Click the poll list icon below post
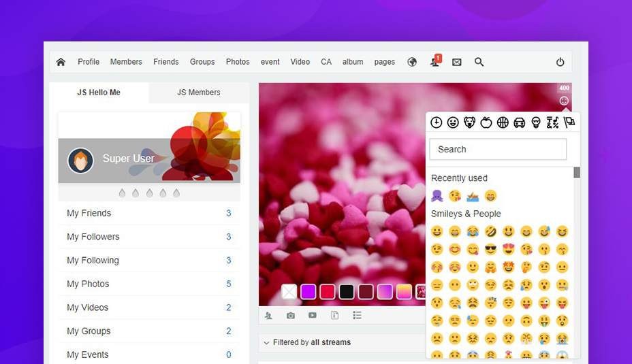The width and height of the screenshot is (632, 364). 357,315
